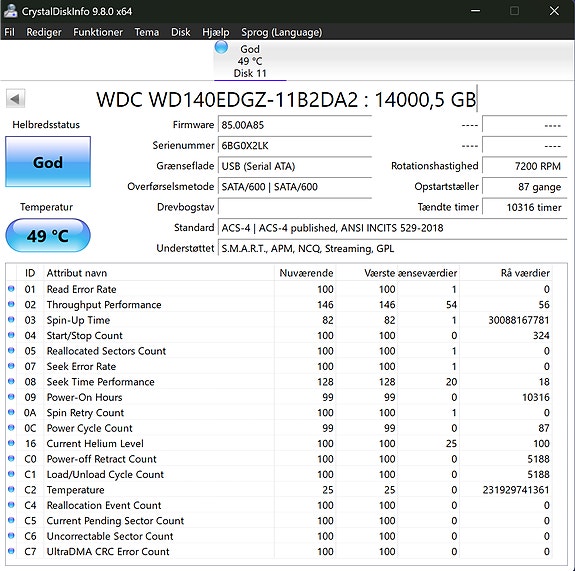This screenshot has width=575, height=571.
Task: Click the status dot for Temperature attribute
Action: pyautogui.click(x=11, y=489)
